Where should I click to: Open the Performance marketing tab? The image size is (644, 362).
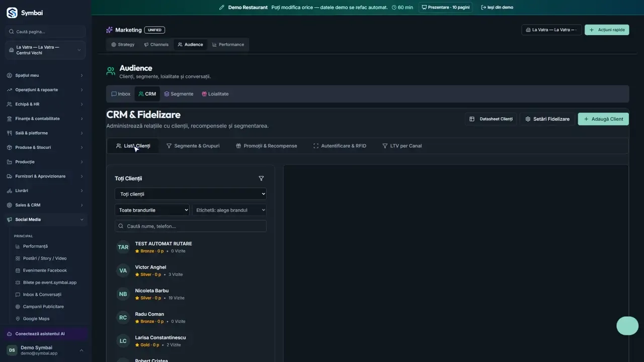[228, 45]
